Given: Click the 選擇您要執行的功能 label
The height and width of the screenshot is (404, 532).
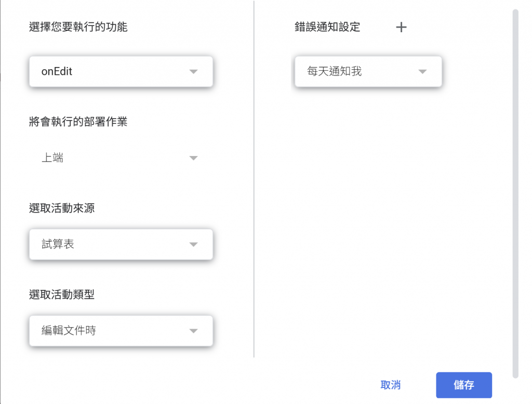Looking at the screenshot, I should [78, 27].
